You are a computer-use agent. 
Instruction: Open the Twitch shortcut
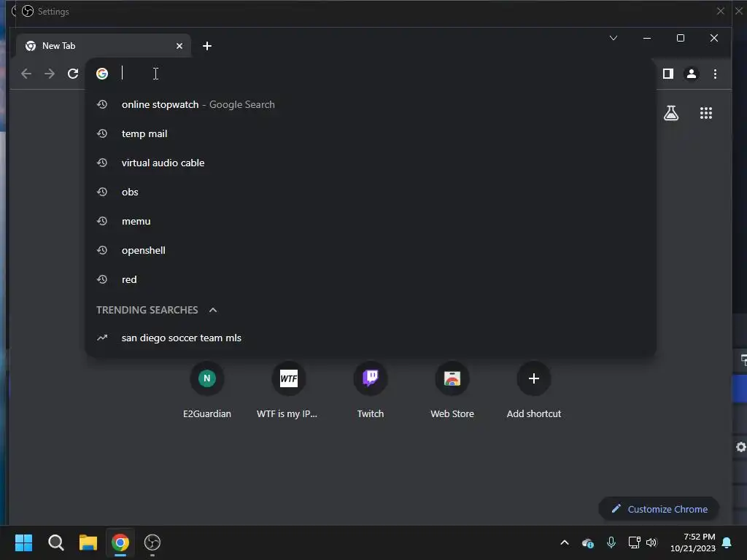(370, 391)
